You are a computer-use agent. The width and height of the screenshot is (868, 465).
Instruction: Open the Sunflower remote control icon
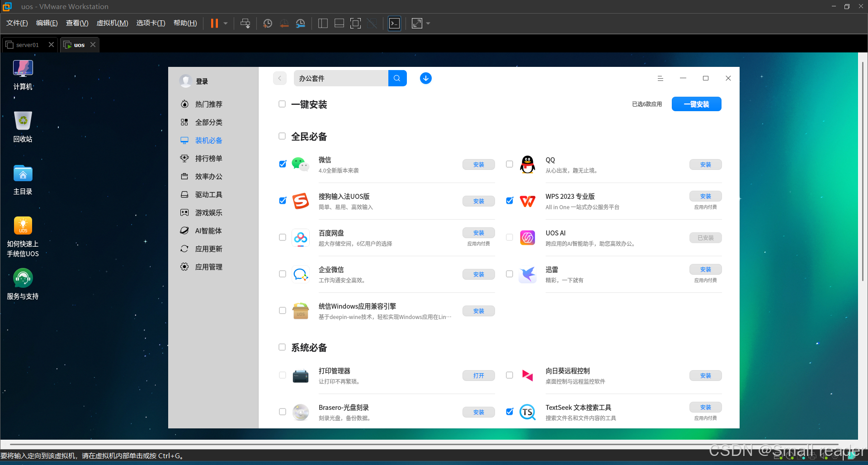click(x=528, y=376)
